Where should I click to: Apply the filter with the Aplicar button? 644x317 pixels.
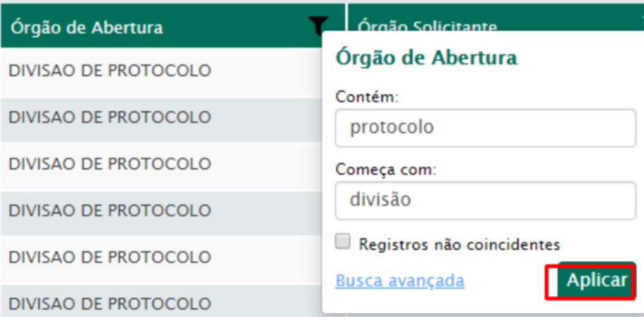(x=597, y=280)
